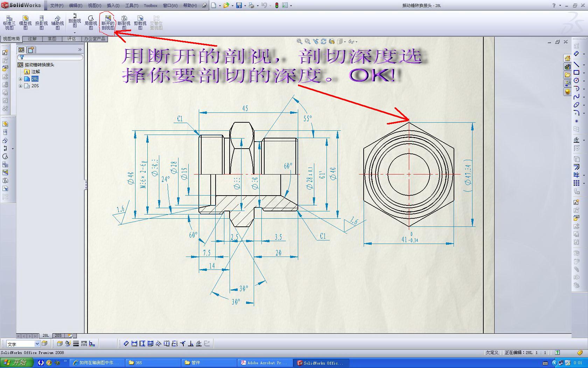Open the SolidWorks Resources home task pane tab
Screen dimensions: 588x368
click(567, 58)
